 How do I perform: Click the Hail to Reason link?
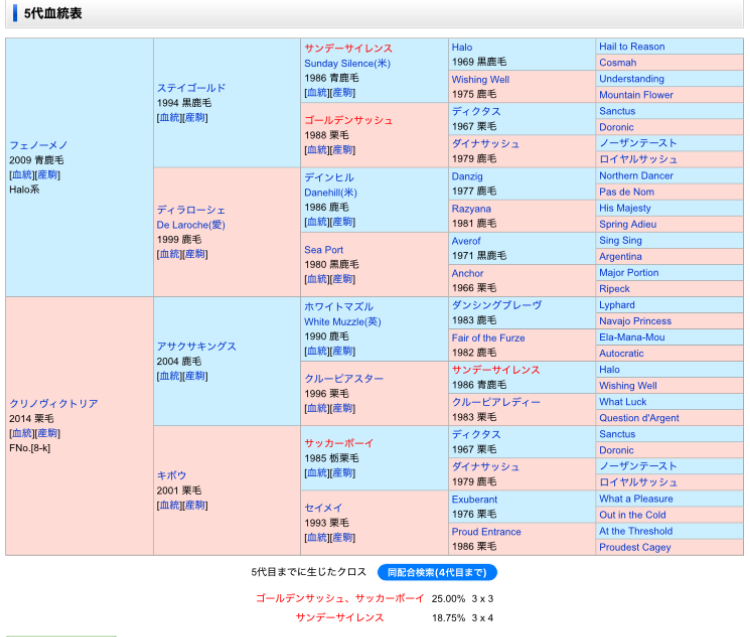631,47
